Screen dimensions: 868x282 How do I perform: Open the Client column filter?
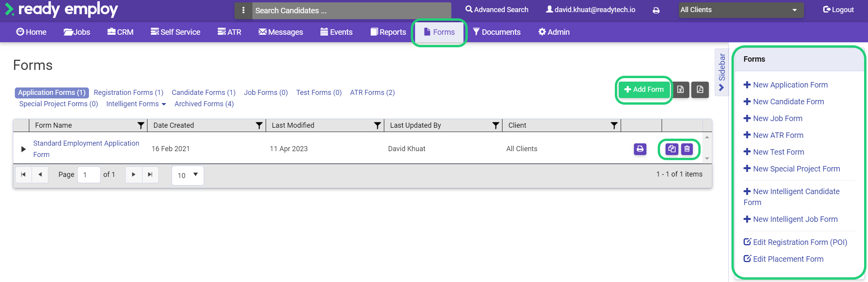pyautogui.click(x=614, y=125)
